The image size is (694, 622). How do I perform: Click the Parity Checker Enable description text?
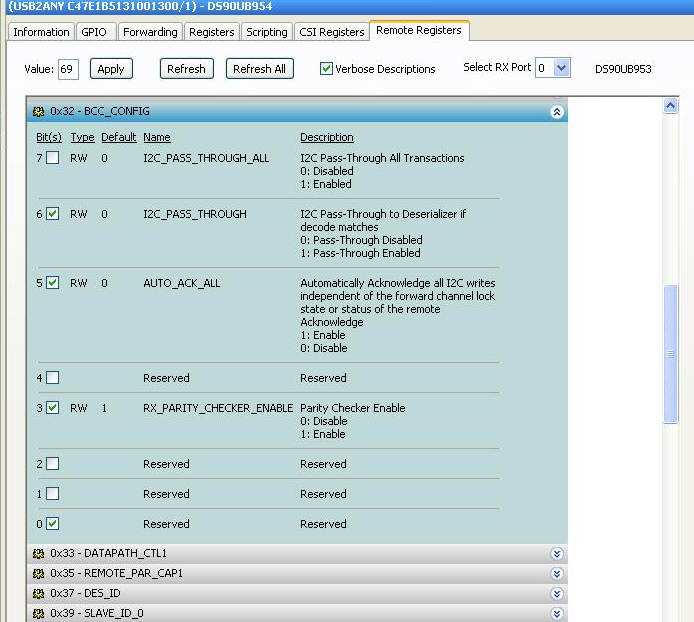[353, 408]
